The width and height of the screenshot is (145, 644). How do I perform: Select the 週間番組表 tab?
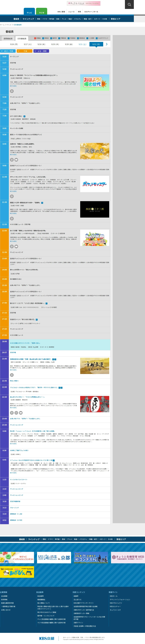coord(8,38)
